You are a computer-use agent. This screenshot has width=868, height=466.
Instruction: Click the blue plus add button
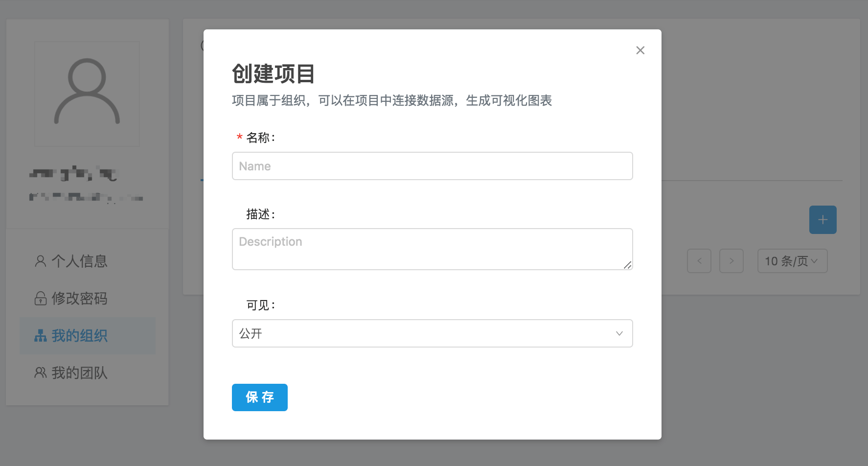tap(822, 220)
